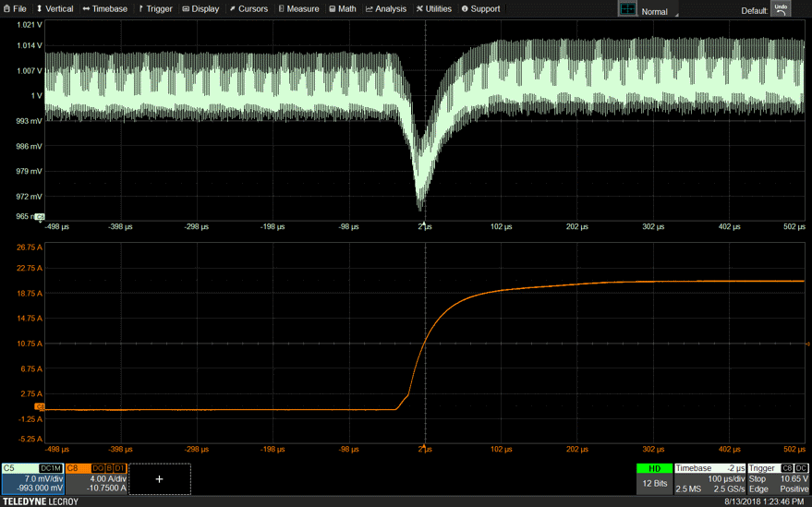Open the Measure menu
Viewport: 812px width, 507px height.
(x=297, y=9)
